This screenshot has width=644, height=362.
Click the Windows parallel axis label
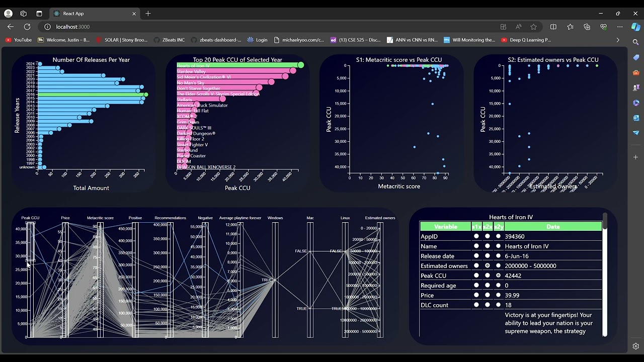click(275, 218)
